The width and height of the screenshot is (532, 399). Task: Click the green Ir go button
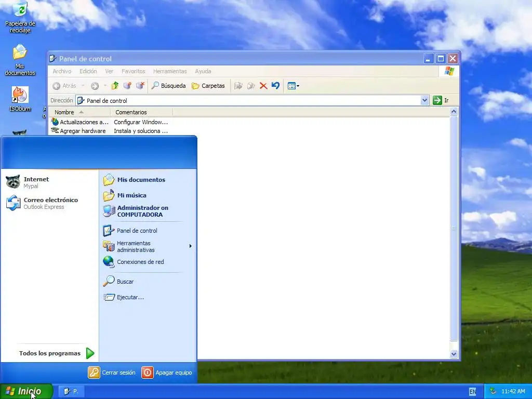pyautogui.click(x=441, y=100)
